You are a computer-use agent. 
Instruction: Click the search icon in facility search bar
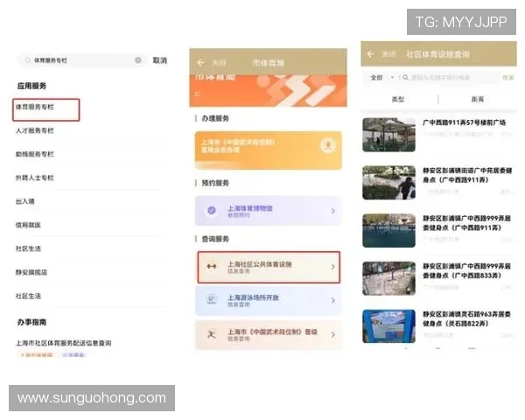tap(405, 78)
